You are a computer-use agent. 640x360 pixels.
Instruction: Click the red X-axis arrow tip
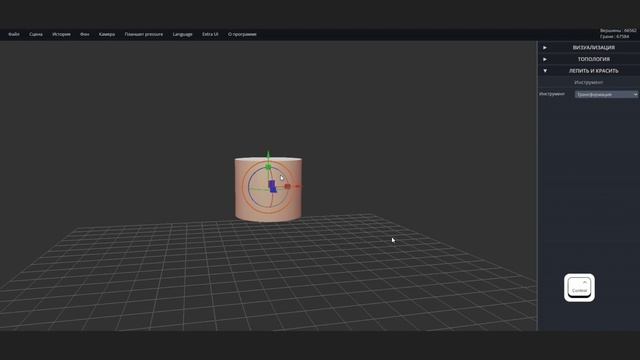coord(298,186)
